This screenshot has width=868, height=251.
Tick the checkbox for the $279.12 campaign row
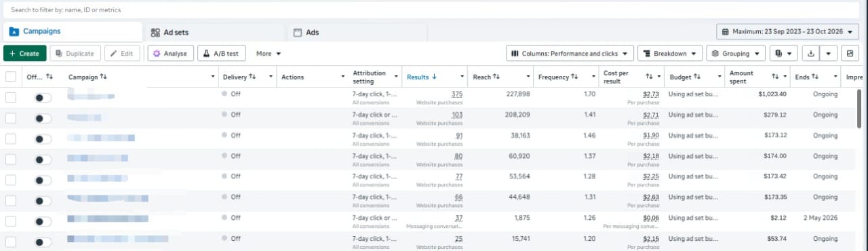(10, 118)
